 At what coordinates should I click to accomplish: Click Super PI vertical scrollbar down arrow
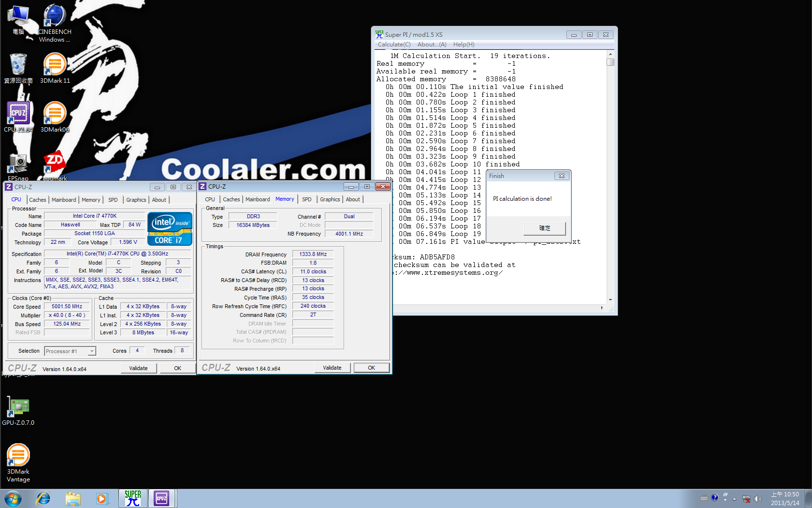610,300
